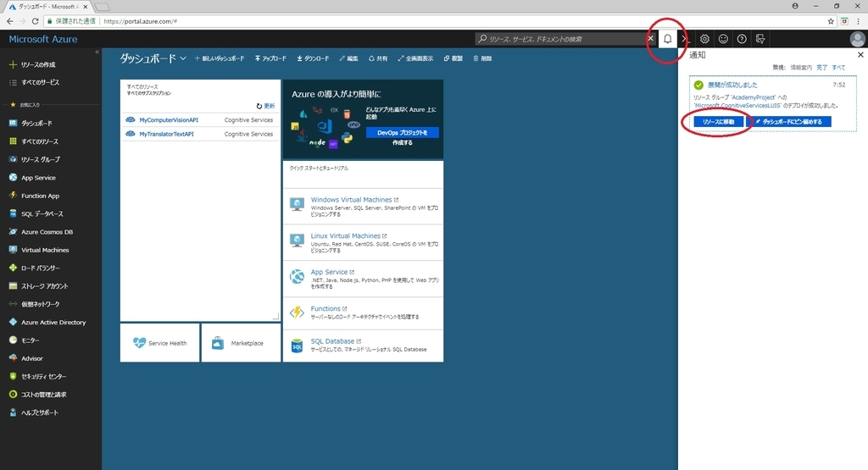Click the browser address bar URL
The width and height of the screenshot is (868, 470).
(x=141, y=21)
